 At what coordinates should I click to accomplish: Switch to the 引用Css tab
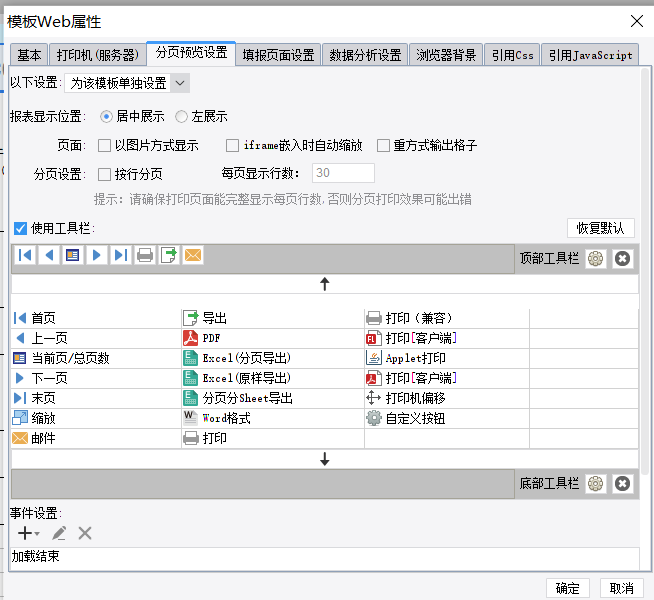[512, 55]
